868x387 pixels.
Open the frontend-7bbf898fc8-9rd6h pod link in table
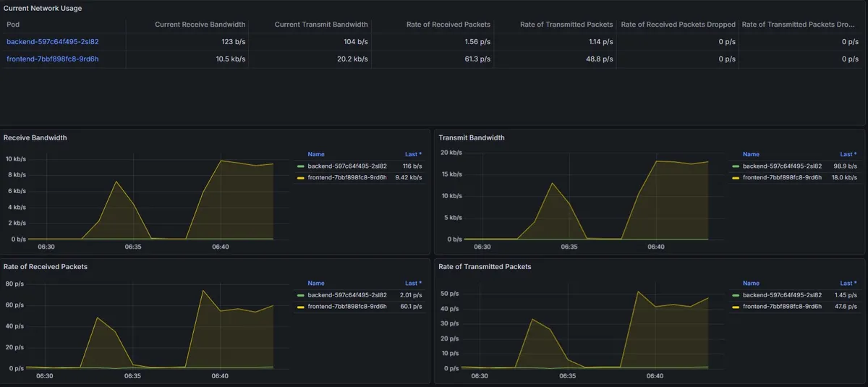click(x=52, y=59)
